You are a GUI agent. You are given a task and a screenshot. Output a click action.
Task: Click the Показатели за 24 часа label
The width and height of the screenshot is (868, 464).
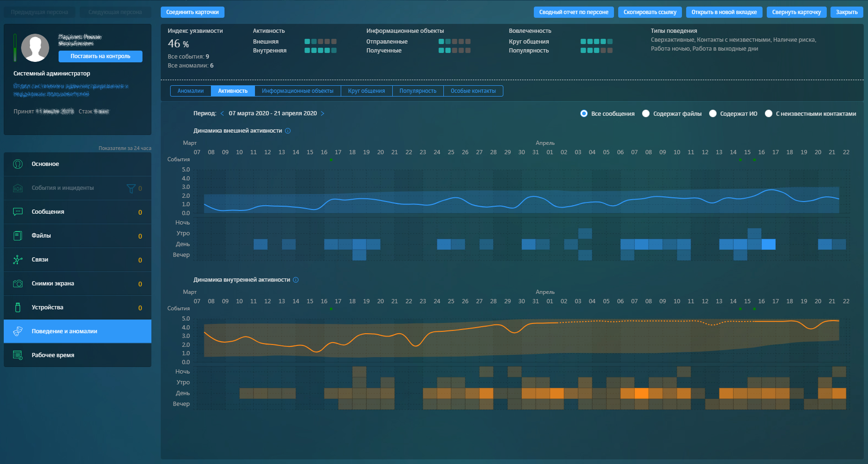tap(125, 148)
